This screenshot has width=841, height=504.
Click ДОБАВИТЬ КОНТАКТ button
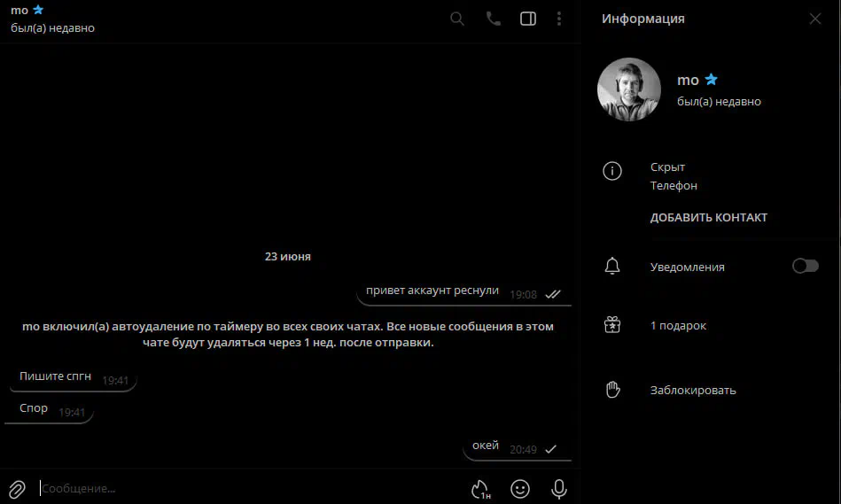[709, 217]
